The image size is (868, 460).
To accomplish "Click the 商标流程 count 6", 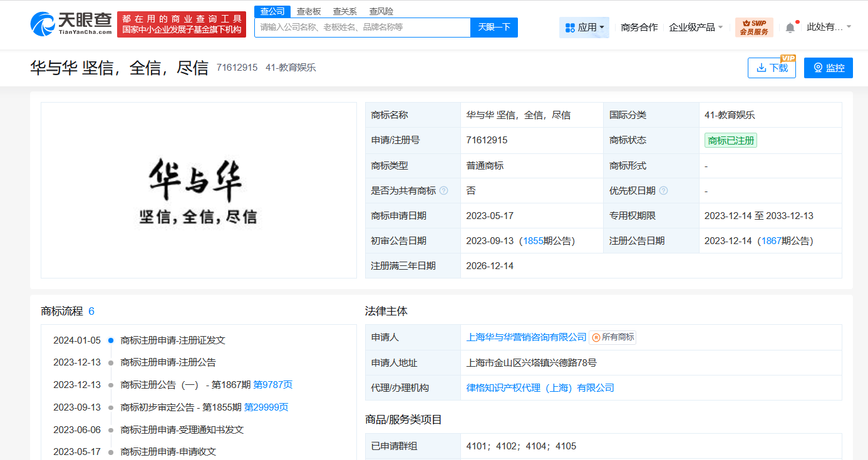I will [x=91, y=311].
